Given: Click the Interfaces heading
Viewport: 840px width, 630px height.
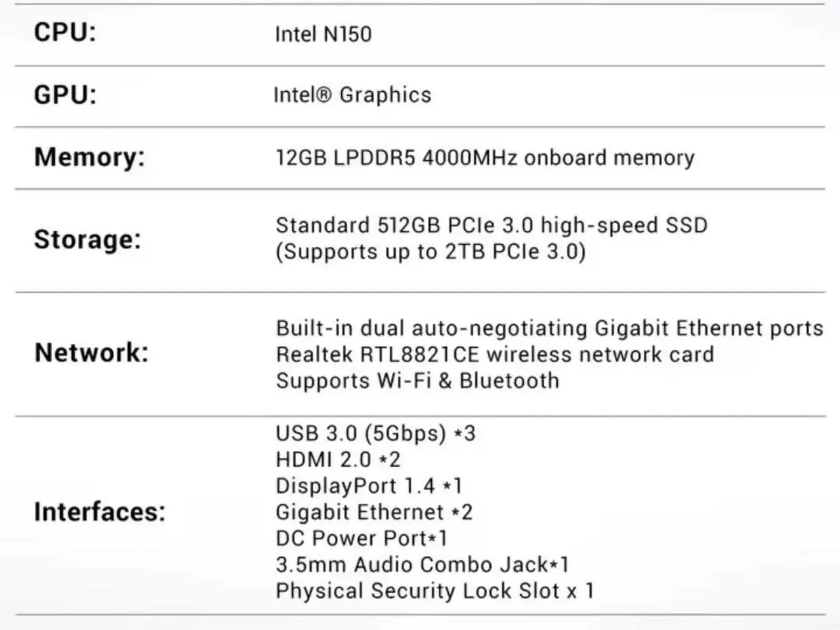Looking at the screenshot, I should tap(100, 512).
